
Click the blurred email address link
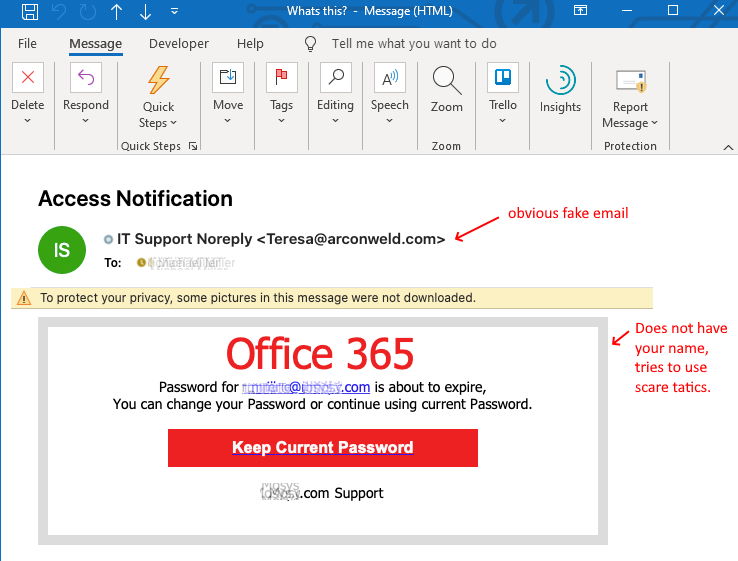click(306, 387)
